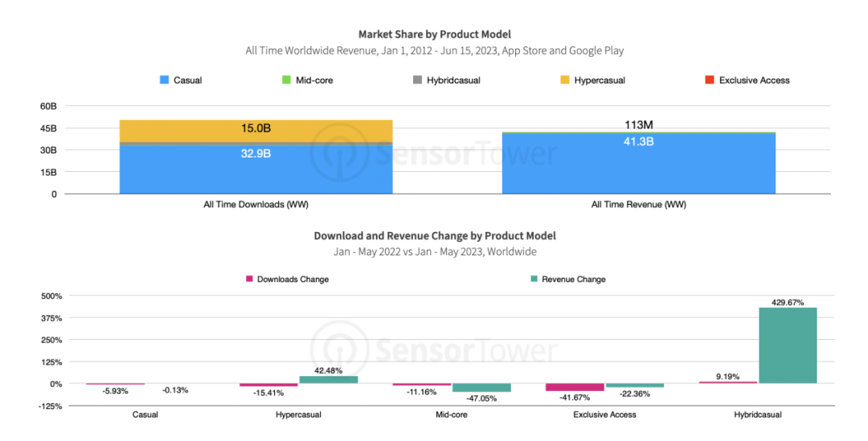This screenshot has width=868, height=441.
Task: Click the gray Hybridcasual legend swatch
Action: [x=417, y=80]
